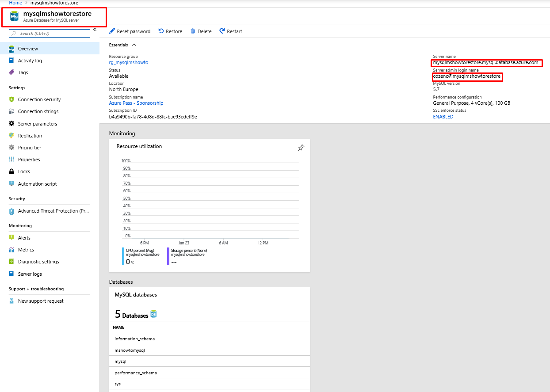Click the Metrics chart icon

tap(11, 250)
